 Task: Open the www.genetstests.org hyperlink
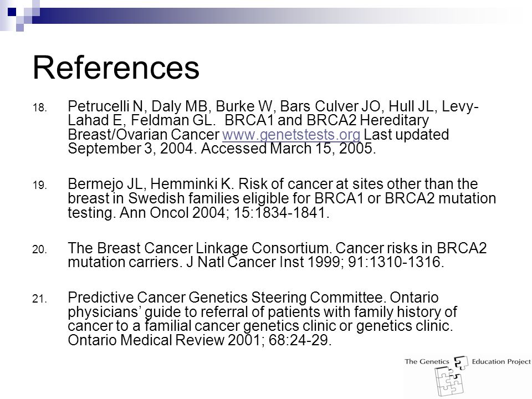[291, 135]
